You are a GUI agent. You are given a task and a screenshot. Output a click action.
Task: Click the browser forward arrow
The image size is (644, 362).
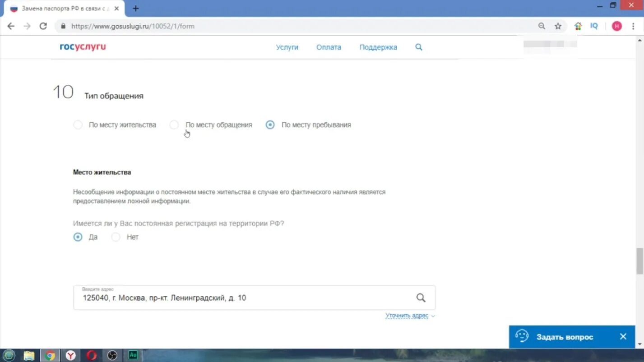[27, 26]
